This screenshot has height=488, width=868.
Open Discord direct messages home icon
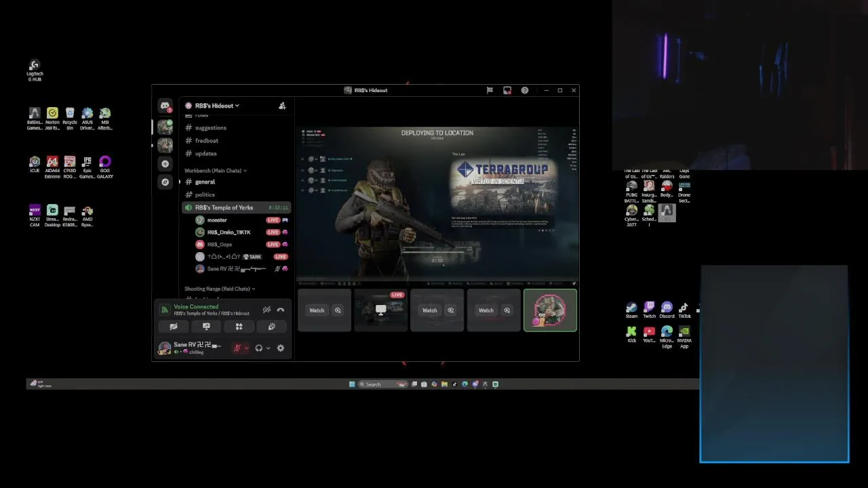tap(165, 106)
